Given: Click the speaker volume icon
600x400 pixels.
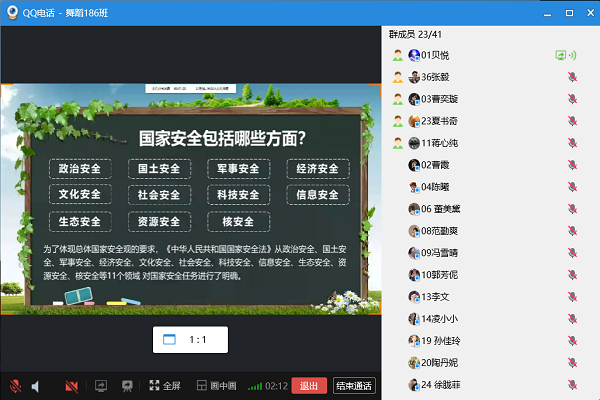Looking at the screenshot, I should point(36,385).
